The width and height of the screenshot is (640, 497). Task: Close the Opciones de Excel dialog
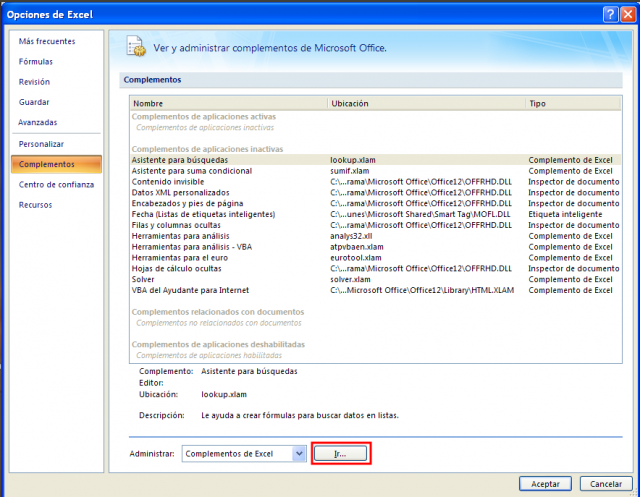628,15
